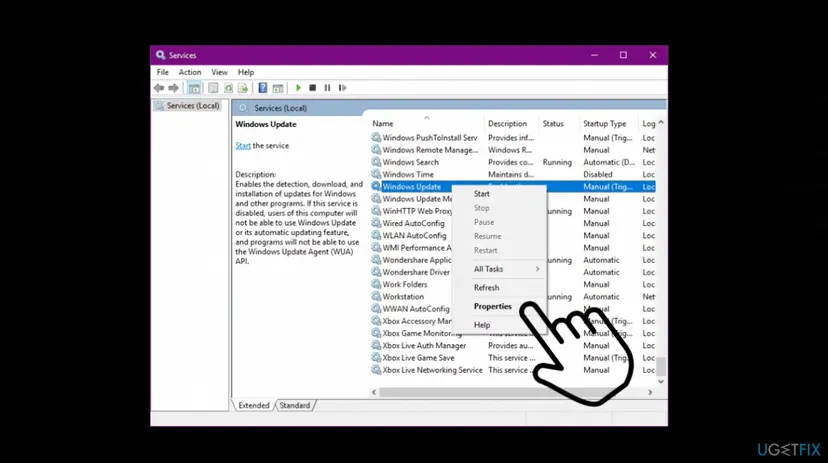Select the Windows Remote Management row
The image size is (828, 463).
(513, 150)
